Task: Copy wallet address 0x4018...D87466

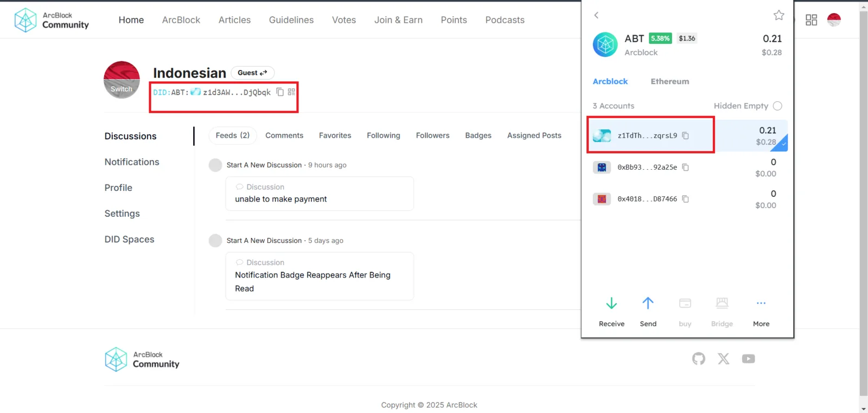Action: tap(685, 199)
